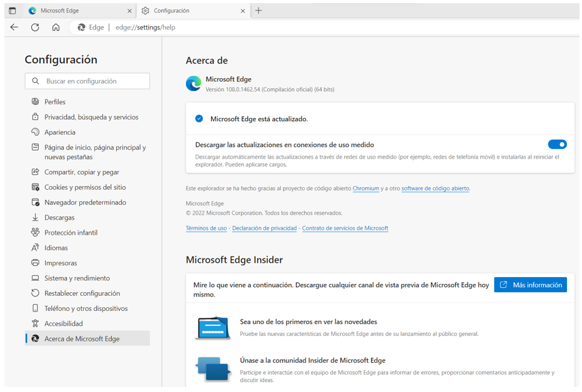
Task: Click the Edge logo in address bar
Action: (x=81, y=27)
